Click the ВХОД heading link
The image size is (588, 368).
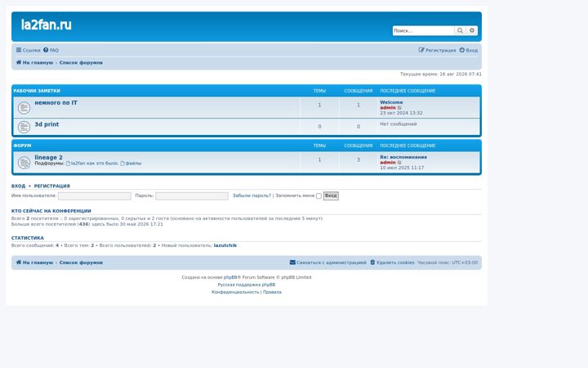tap(18, 186)
